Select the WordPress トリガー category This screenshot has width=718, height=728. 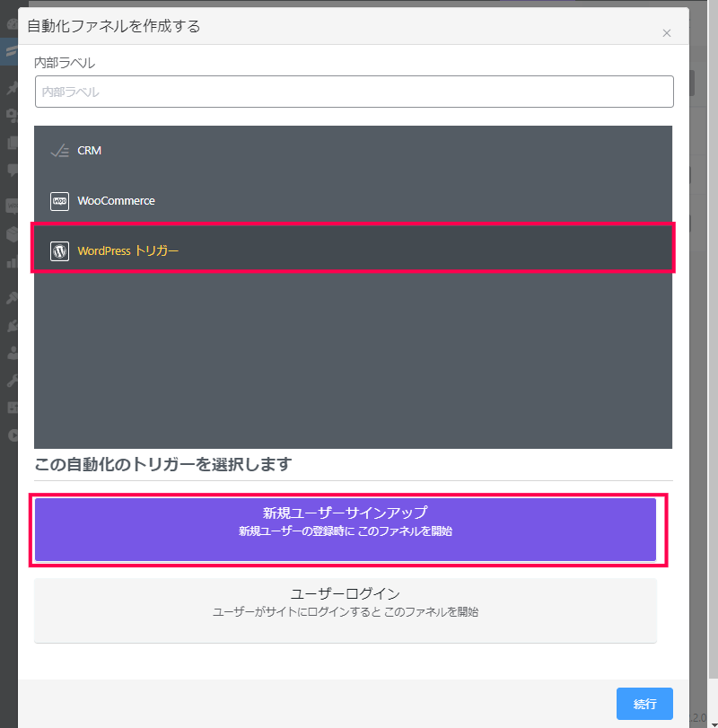(x=354, y=250)
